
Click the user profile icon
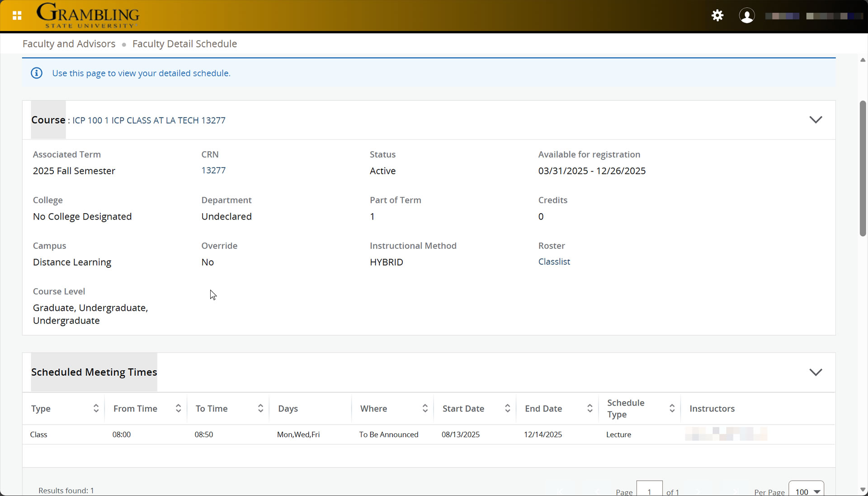point(747,15)
